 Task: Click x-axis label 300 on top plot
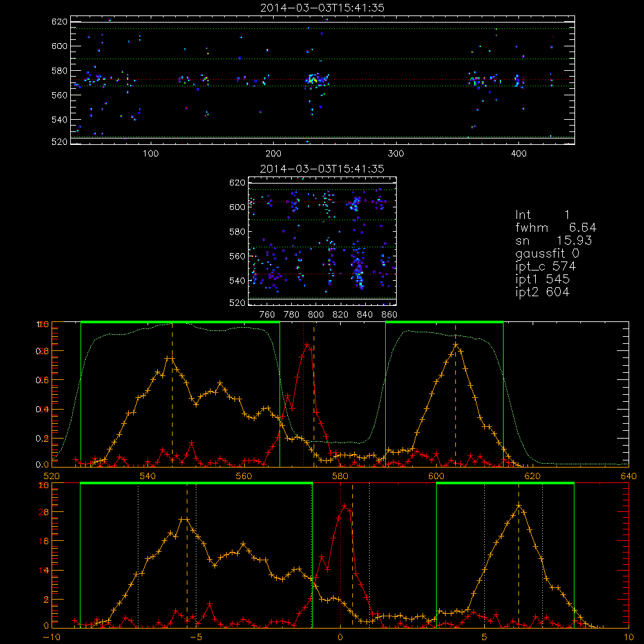click(x=396, y=154)
